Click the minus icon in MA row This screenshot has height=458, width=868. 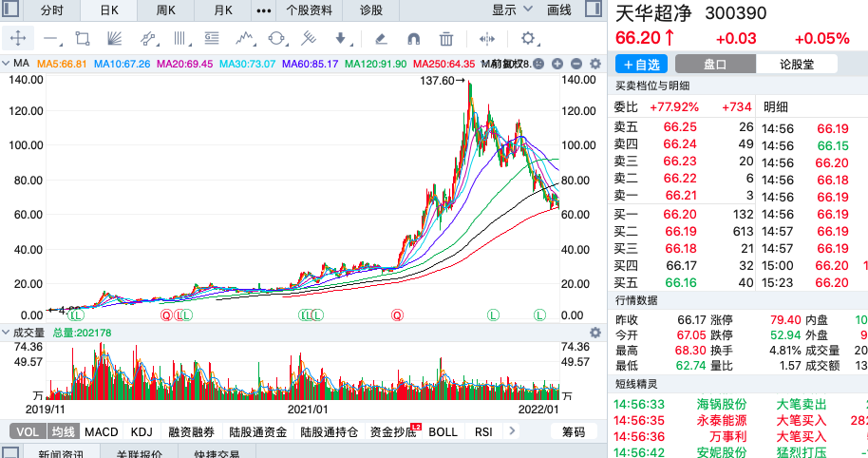[576, 64]
